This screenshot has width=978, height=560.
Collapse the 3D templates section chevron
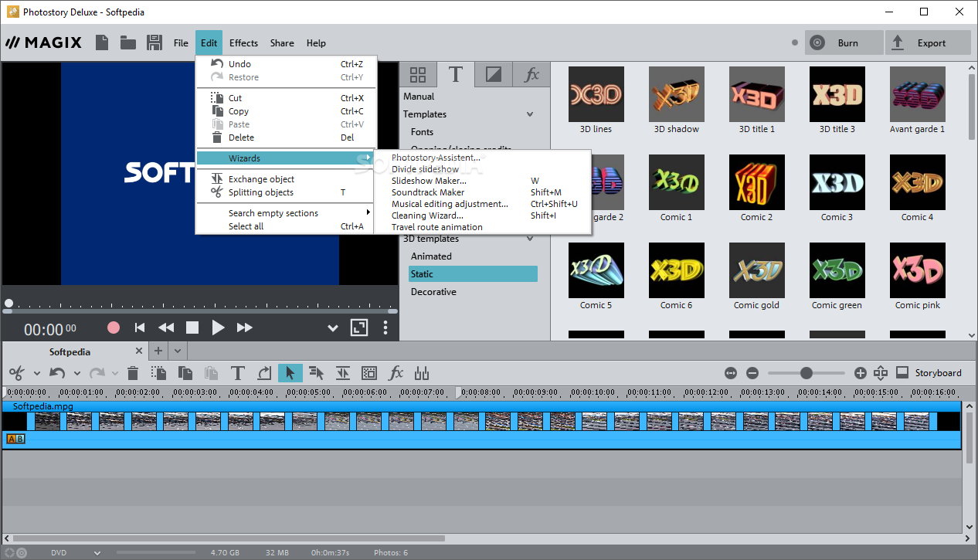click(x=530, y=239)
